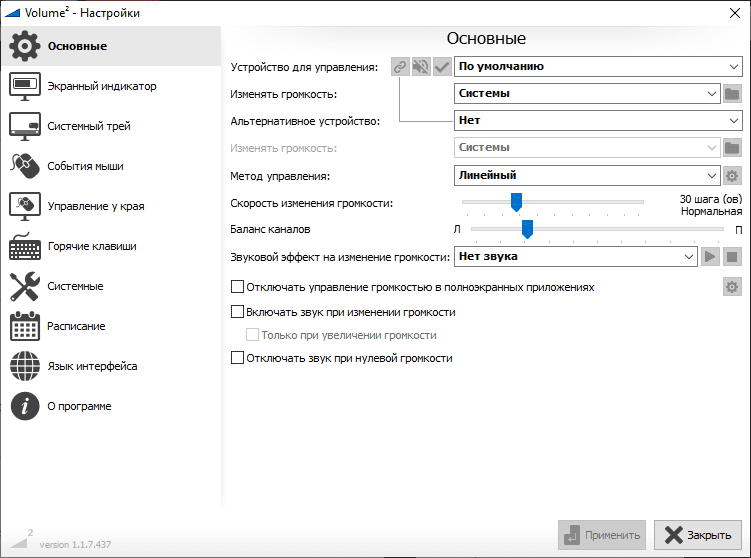Image resolution: width=751 pixels, height=558 pixels.
Task: Click the link devices icon
Action: coord(400,67)
